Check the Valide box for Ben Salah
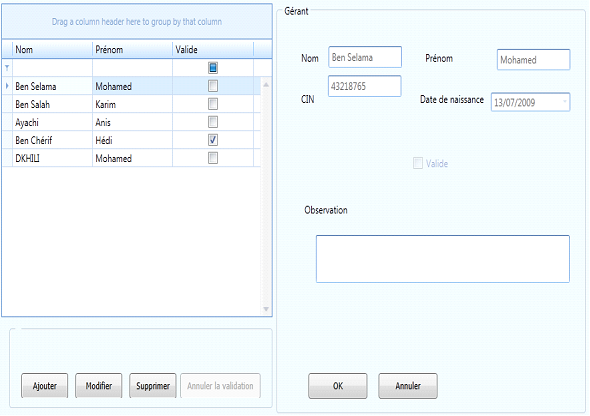Viewport: 590px width, 416px height. pos(213,104)
